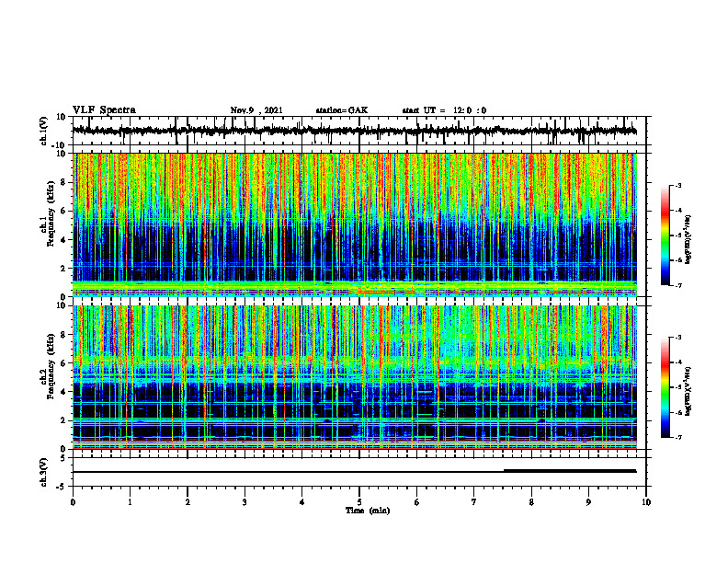
Task: Click the "VLF Spectra" plot title
Action: tap(104, 110)
